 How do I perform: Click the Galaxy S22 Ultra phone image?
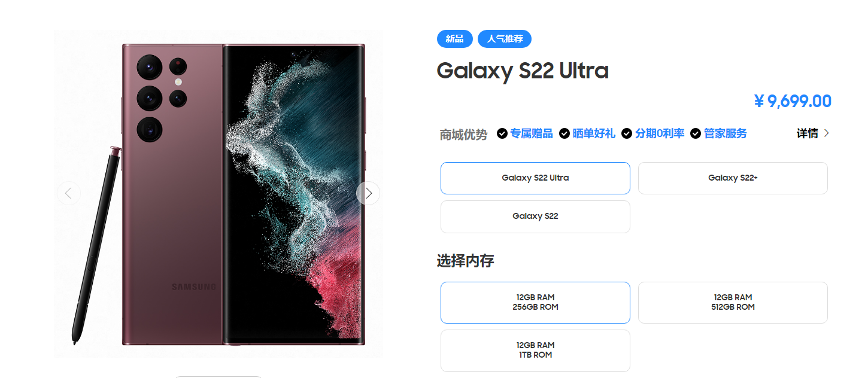tap(218, 194)
